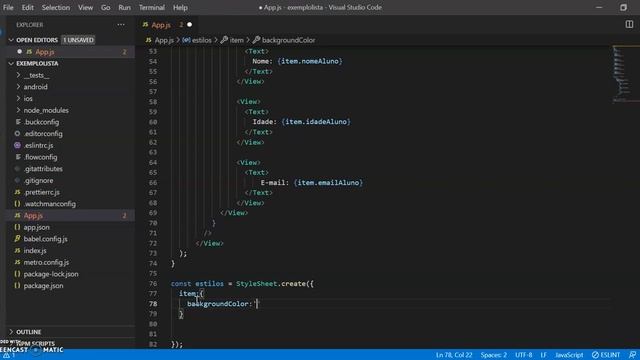Open the View menu
Viewport: 640px width, 360px height.
85,7
